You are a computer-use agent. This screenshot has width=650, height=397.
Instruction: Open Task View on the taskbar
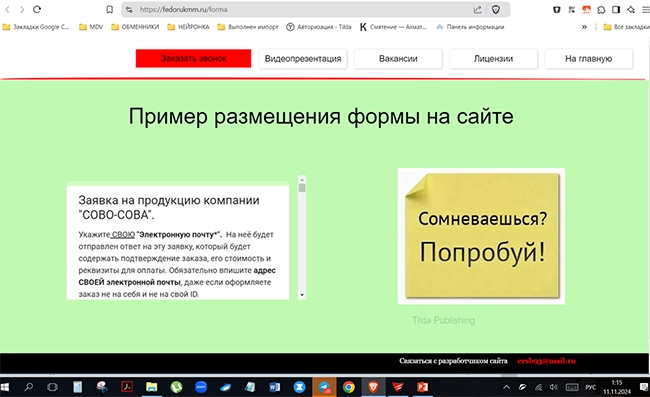tap(52, 387)
